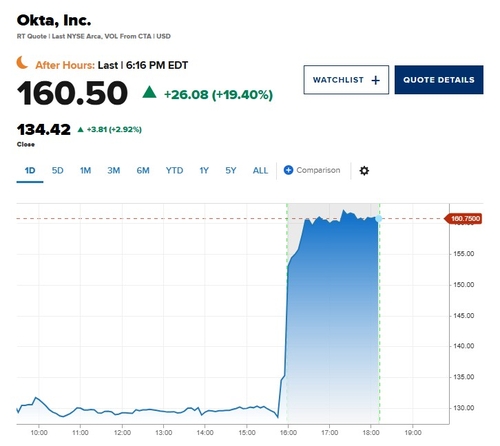Screen dimensions: 500x446
Task: Open chart settings gear icon
Action: (364, 171)
